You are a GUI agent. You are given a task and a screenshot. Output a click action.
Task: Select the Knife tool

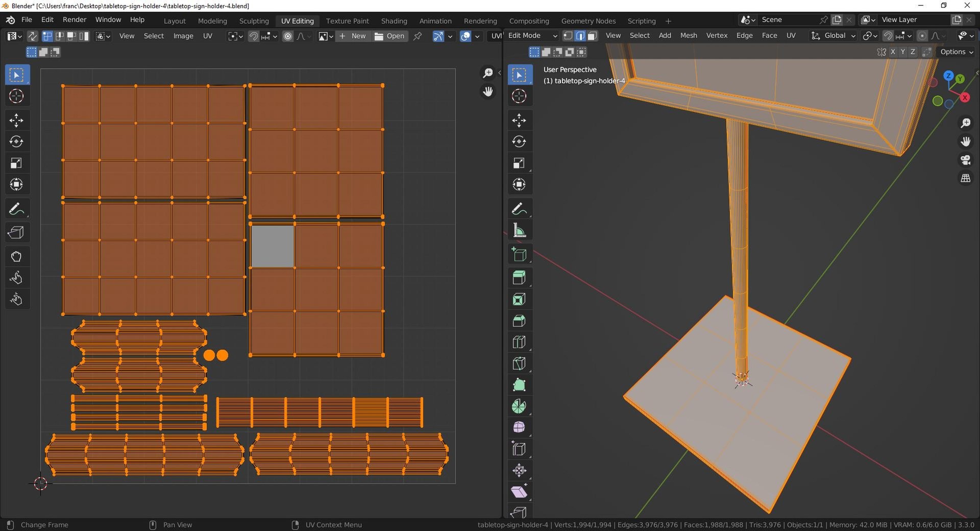(x=519, y=364)
